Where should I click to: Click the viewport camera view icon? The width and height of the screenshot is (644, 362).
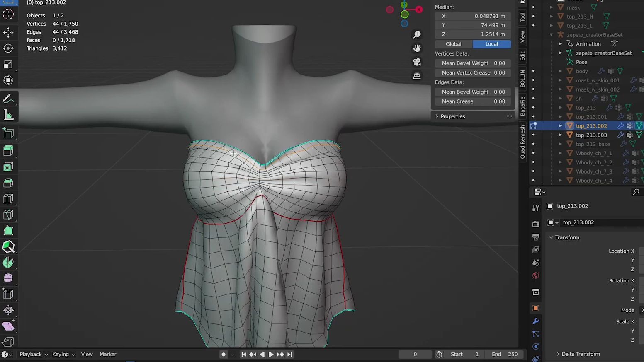click(x=417, y=62)
